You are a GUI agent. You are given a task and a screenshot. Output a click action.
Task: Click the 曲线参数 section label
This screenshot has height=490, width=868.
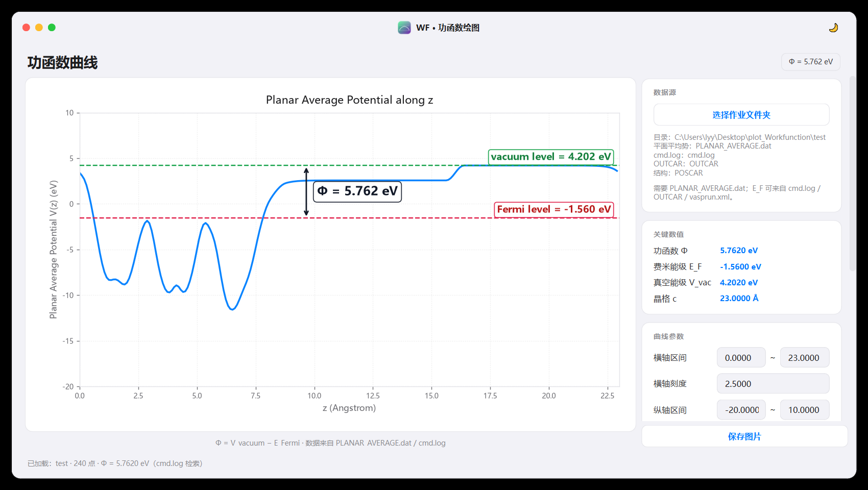coord(668,336)
